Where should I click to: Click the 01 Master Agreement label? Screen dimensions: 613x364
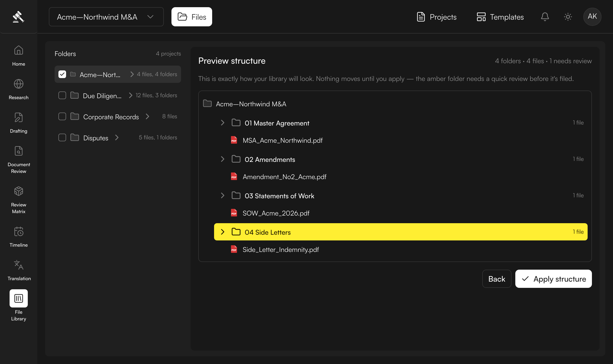[x=277, y=123]
